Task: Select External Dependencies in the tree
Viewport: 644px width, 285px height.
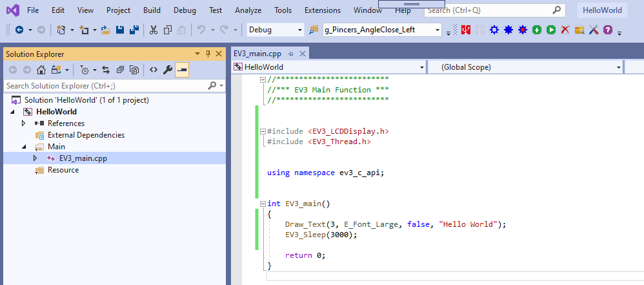Action: point(86,135)
